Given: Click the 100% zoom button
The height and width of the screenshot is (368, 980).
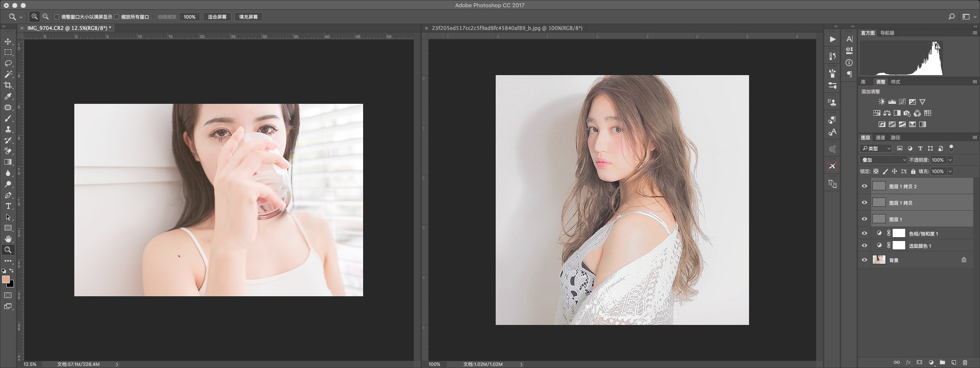Looking at the screenshot, I should pyautogui.click(x=190, y=17).
